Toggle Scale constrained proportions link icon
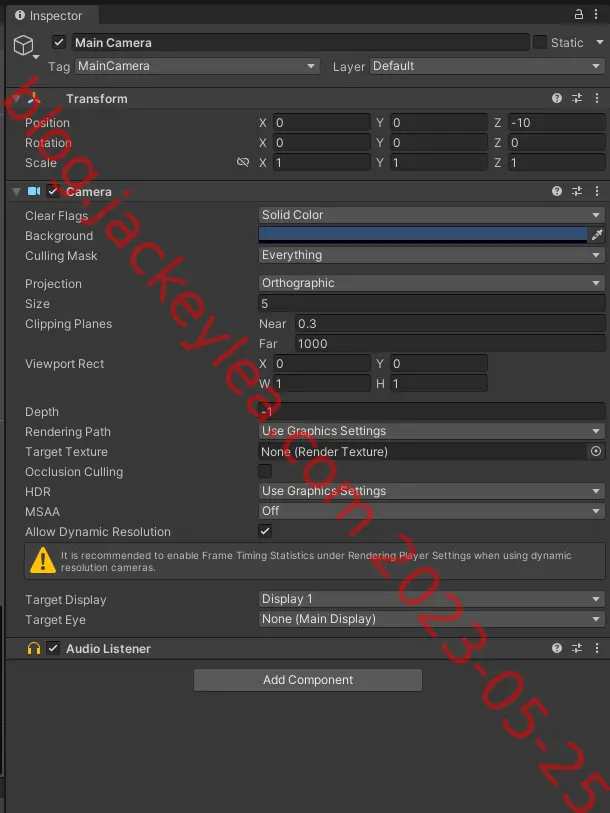 (243, 162)
